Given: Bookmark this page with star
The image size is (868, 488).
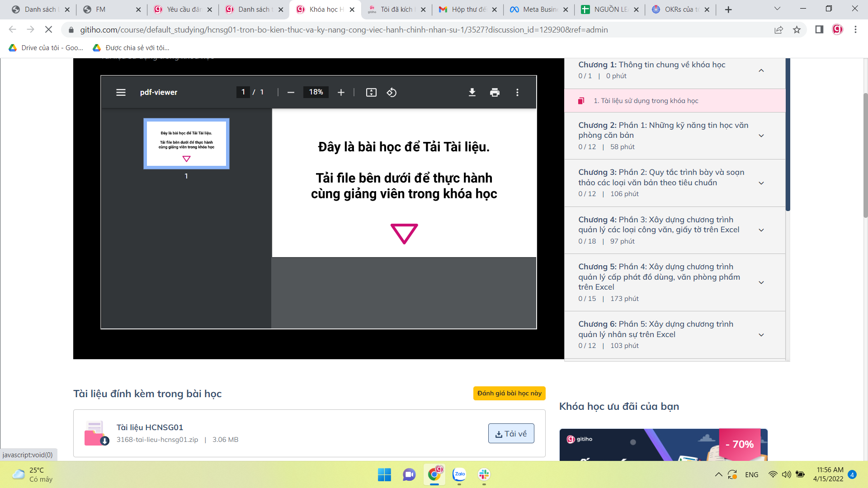Looking at the screenshot, I should [x=797, y=30].
